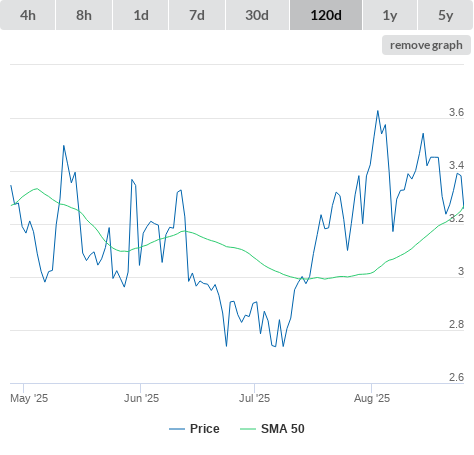
Task: Show the 5y price history
Action: 445,15
